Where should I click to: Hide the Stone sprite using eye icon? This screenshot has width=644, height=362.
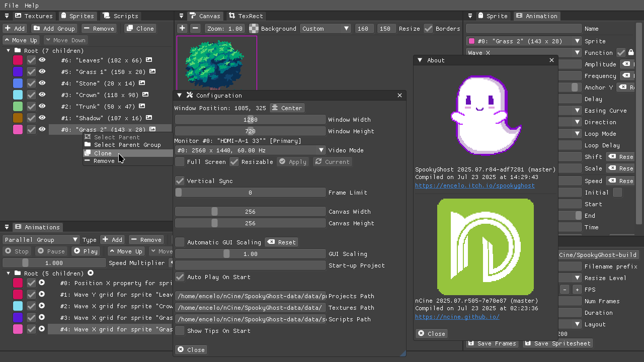tap(42, 83)
